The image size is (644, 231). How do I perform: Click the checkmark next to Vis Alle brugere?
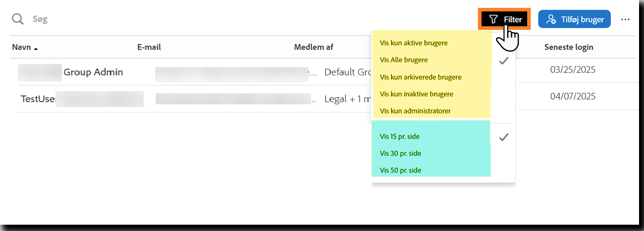pyautogui.click(x=504, y=61)
